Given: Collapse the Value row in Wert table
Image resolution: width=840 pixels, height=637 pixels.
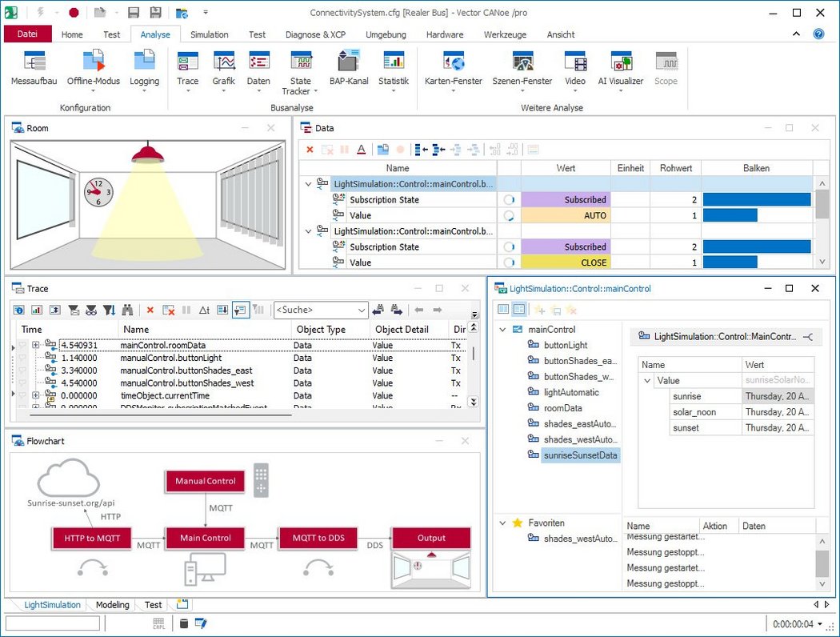Looking at the screenshot, I should point(647,381).
